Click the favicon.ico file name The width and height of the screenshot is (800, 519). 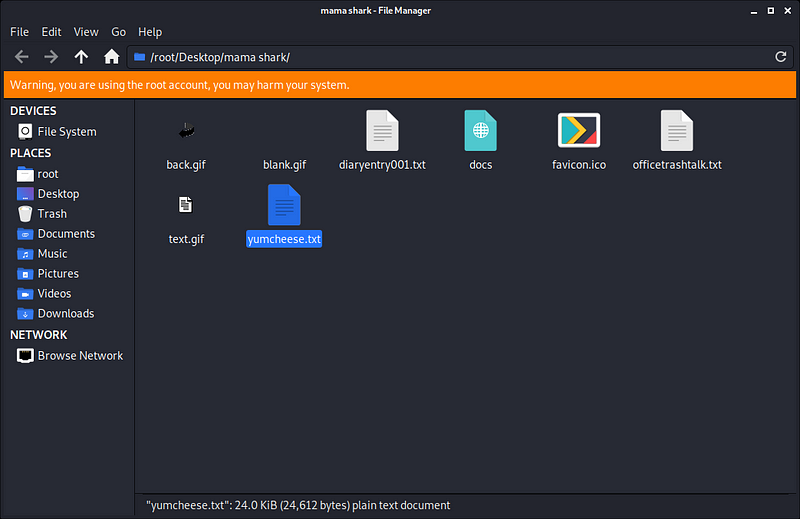tap(579, 165)
